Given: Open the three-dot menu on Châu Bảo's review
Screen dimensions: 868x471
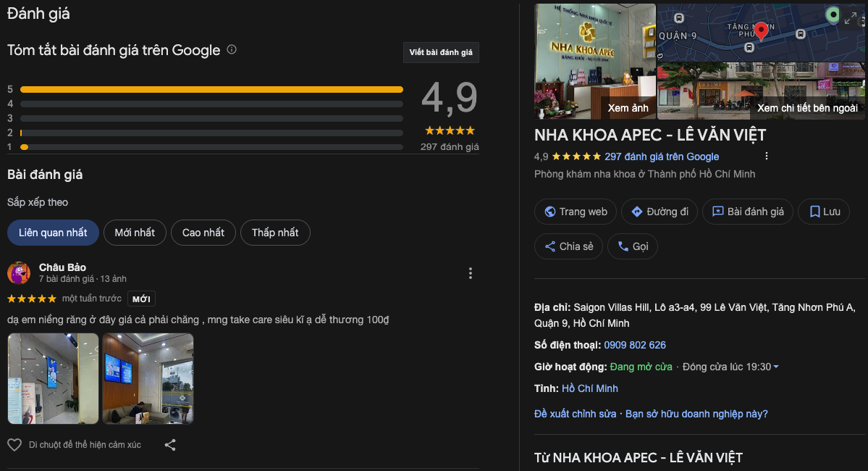Looking at the screenshot, I should click(x=471, y=273).
